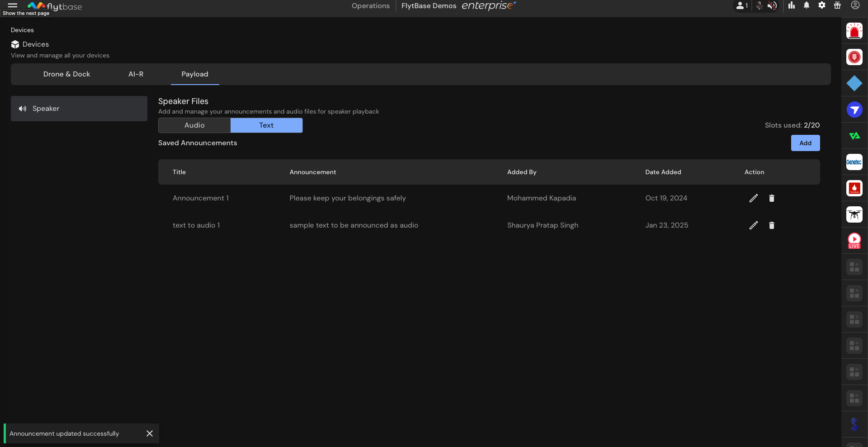This screenshot has height=447, width=868.
Task: Open the hamburger navigation menu
Action: coord(13,5)
